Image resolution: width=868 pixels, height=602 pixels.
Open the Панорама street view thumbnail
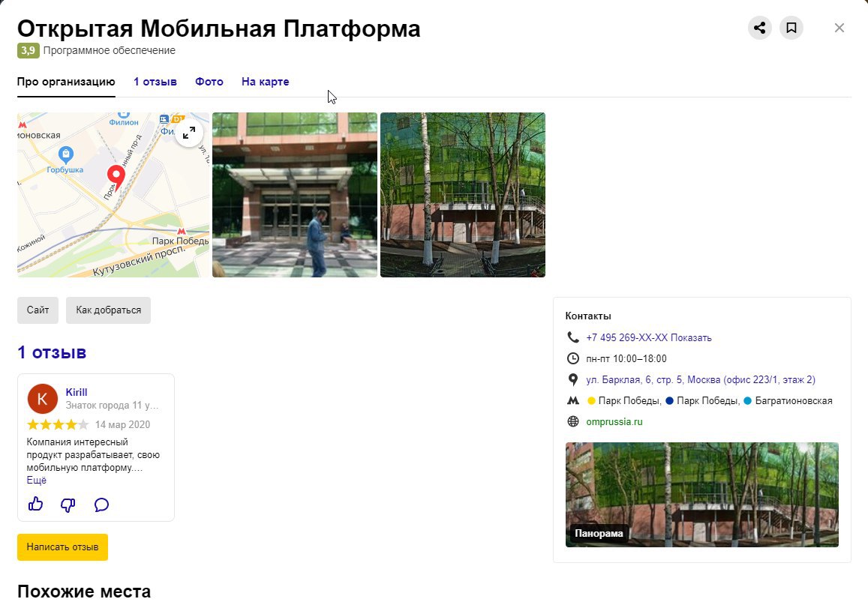[x=702, y=495]
